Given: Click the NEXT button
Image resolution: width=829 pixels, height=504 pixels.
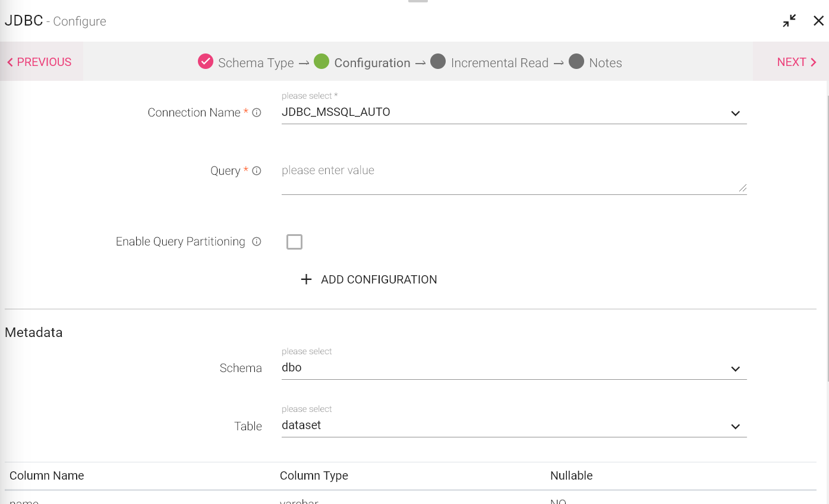Looking at the screenshot, I should coord(796,62).
